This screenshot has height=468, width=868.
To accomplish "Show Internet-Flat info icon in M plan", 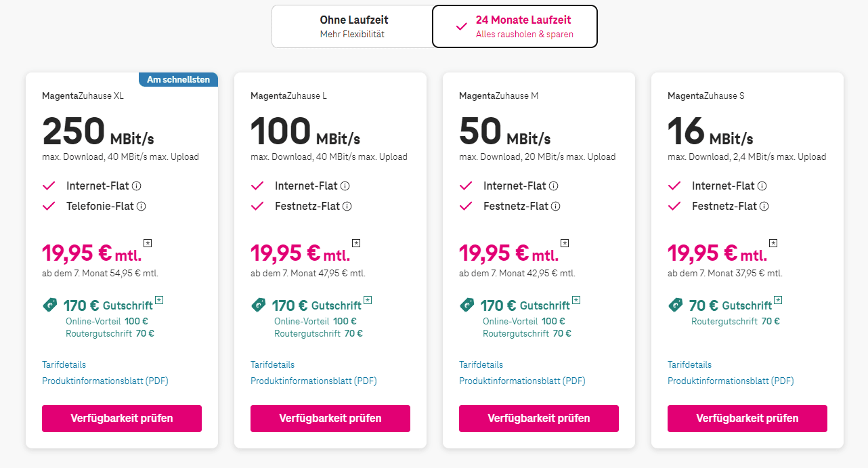I will point(554,186).
